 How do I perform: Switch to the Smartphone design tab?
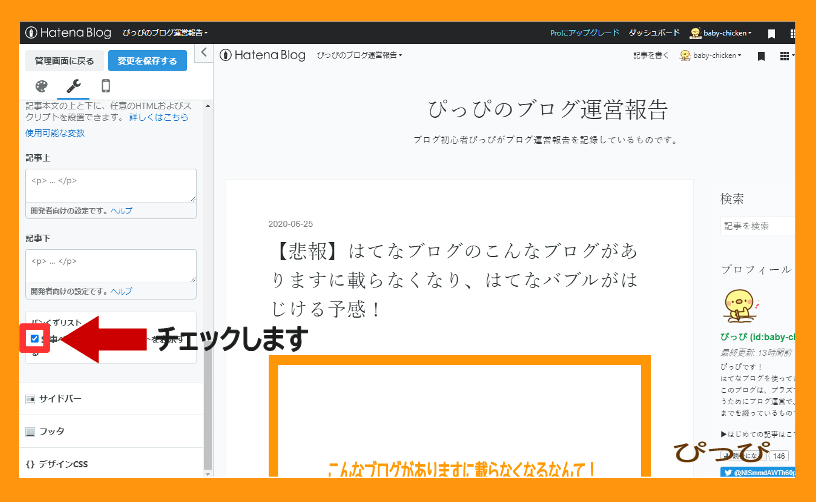coord(106,86)
